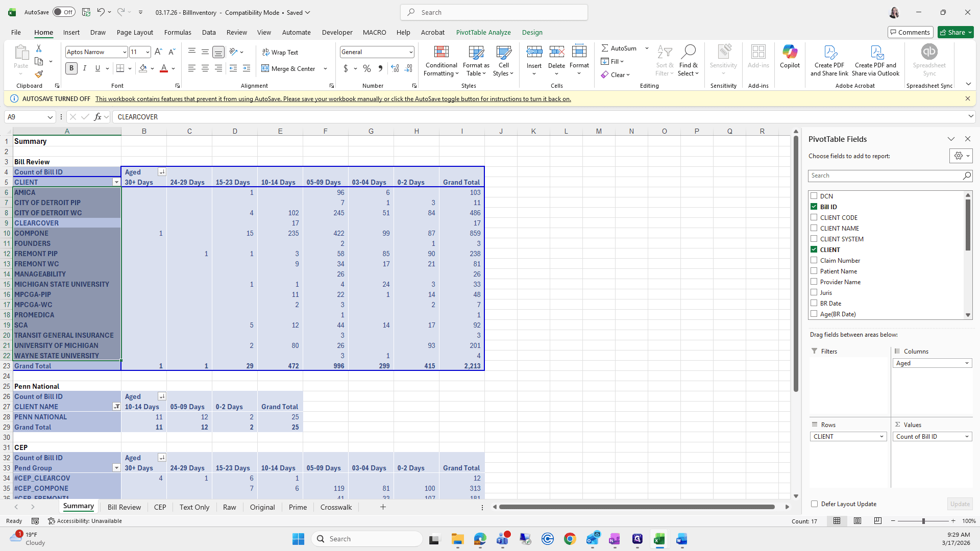Open Conditional Formatting
The image size is (980, 551).
point(442,61)
